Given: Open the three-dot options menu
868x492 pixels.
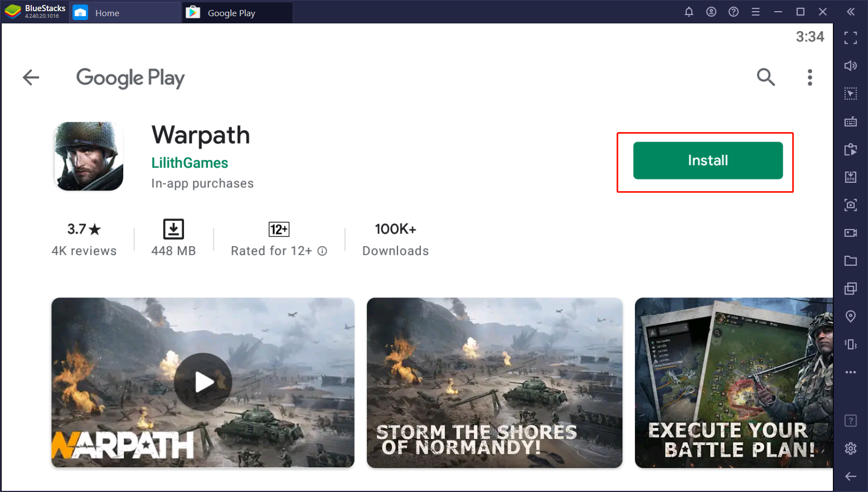Looking at the screenshot, I should coord(810,77).
